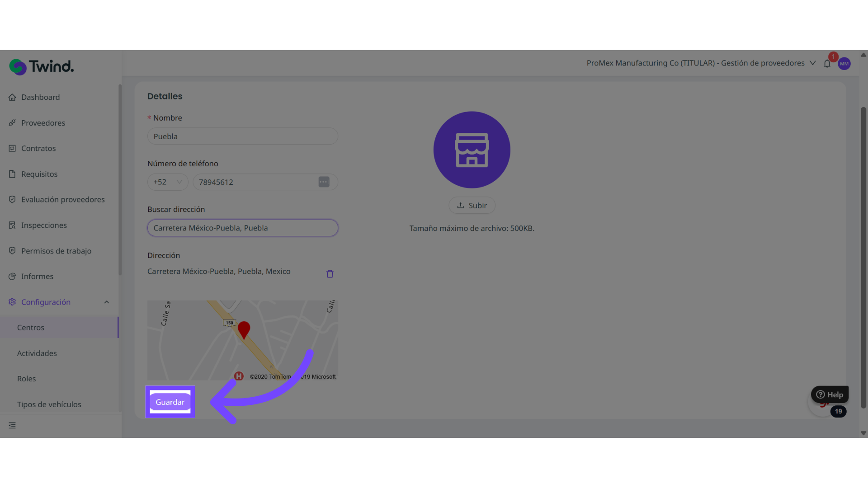Click the Buscar dirección search field
The image size is (868, 488).
242,228
